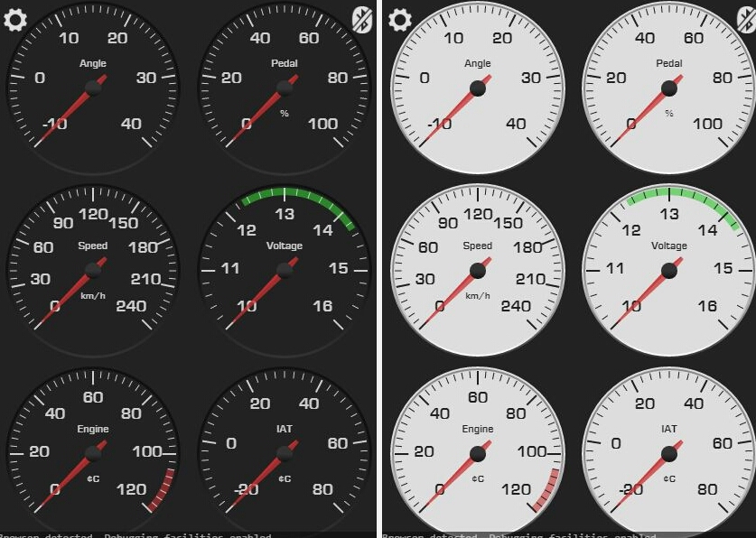Tap the dark theme Engine temperature gauge
The width and height of the screenshot is (756, 538).
coord(93,452)
